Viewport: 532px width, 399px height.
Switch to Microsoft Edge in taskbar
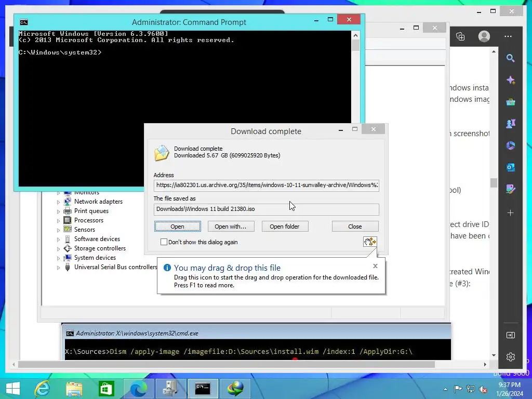click(138, 389)
